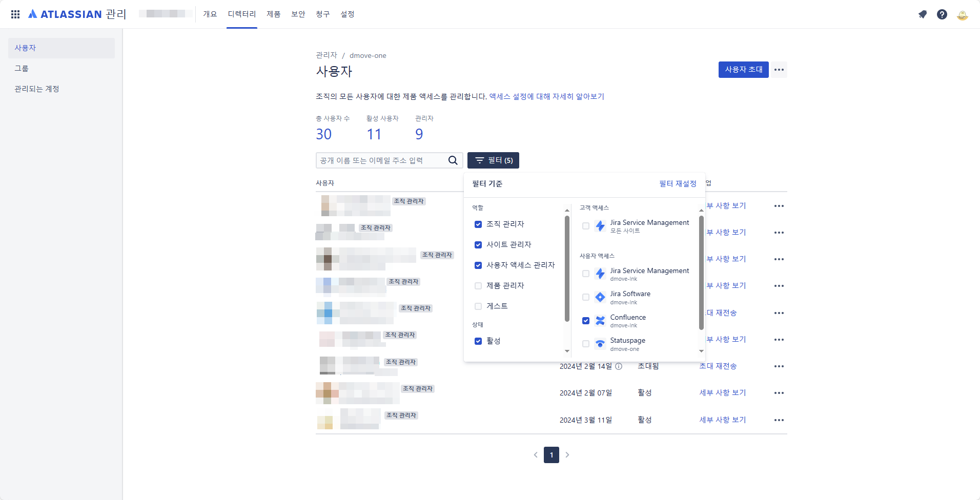
Task: Click 초대 재전송 for 2024년 2월 14일 row
Action: click(718, 366)
